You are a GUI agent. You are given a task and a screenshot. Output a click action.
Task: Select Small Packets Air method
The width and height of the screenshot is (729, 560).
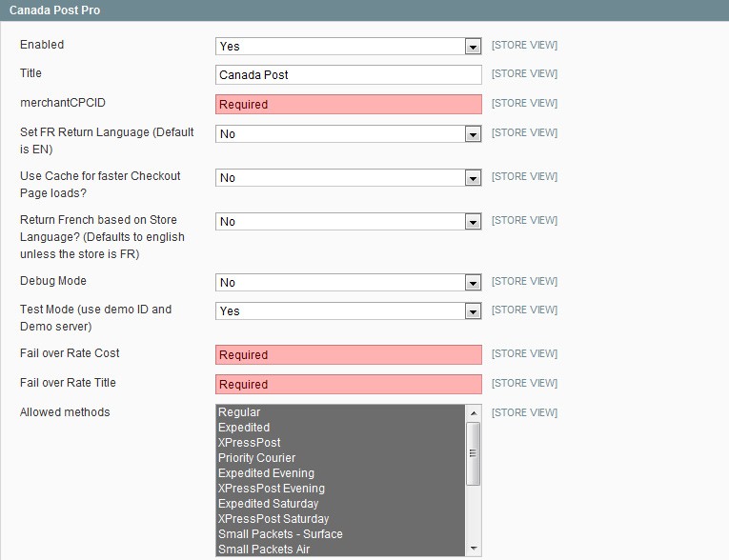tap(340, 550)
